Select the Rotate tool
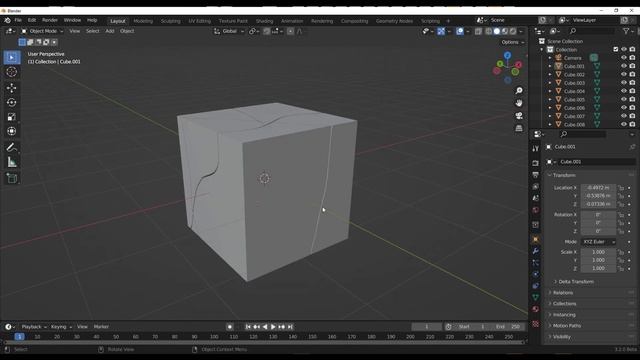 (x=12, y=102)
